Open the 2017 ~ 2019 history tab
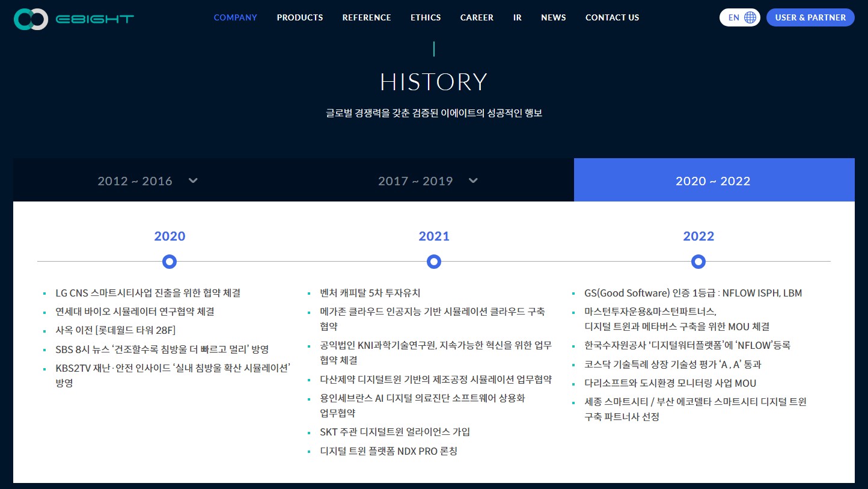This screenshot has width=868, height=489. tap(433, 180)
